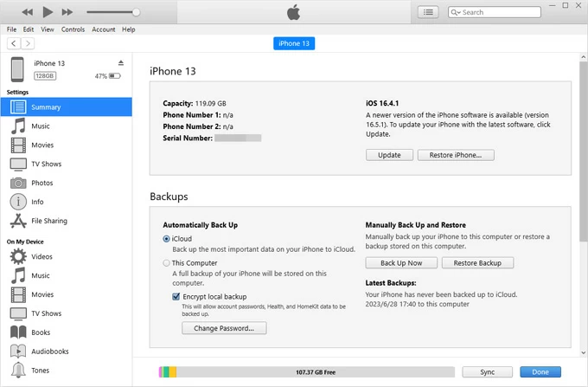Screen dimensions: 588x387
Task: Open the File menu
Action: [12, 29]
